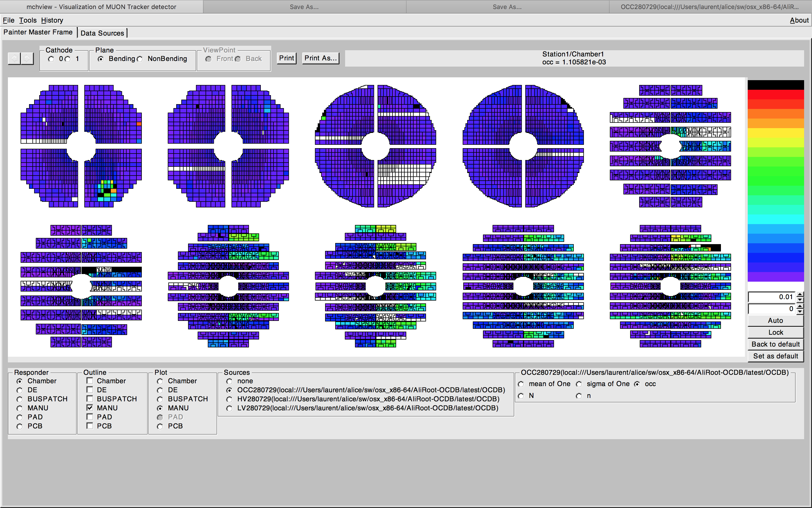
Task: Select the 'sigma of One' data option
Action: 579,384
